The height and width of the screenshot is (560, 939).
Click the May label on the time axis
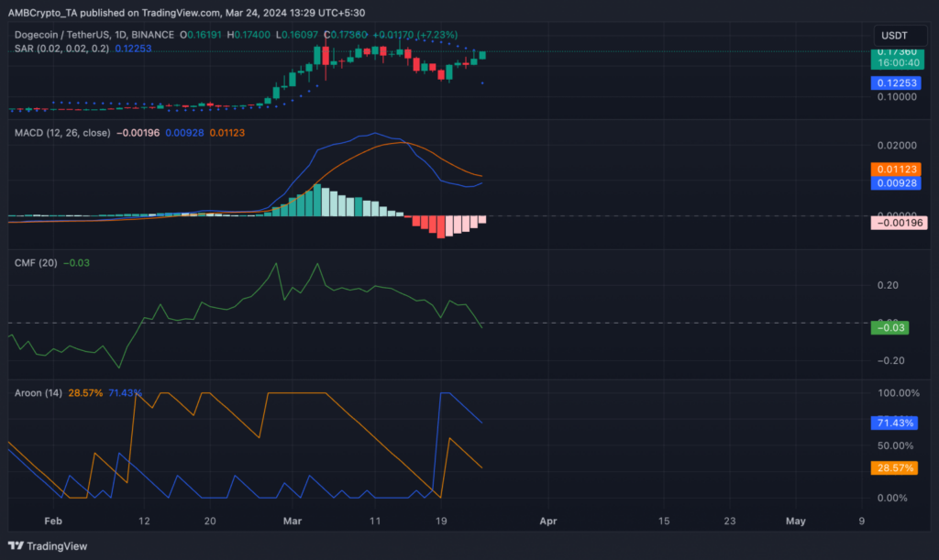coord(795,521)
